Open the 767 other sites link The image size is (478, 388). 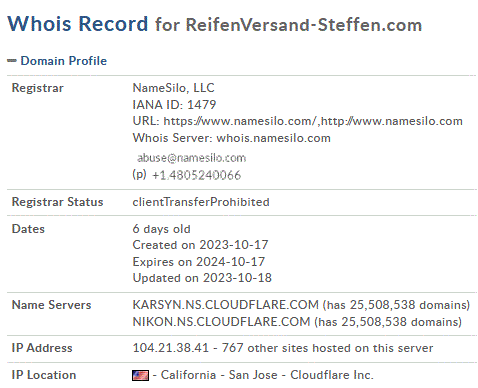tap(327, 348)
